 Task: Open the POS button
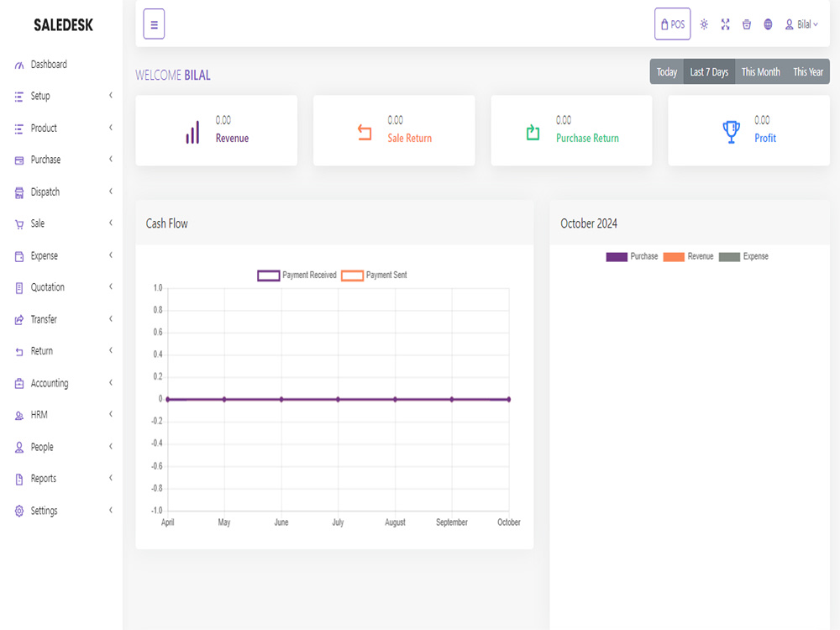[672, 24]
